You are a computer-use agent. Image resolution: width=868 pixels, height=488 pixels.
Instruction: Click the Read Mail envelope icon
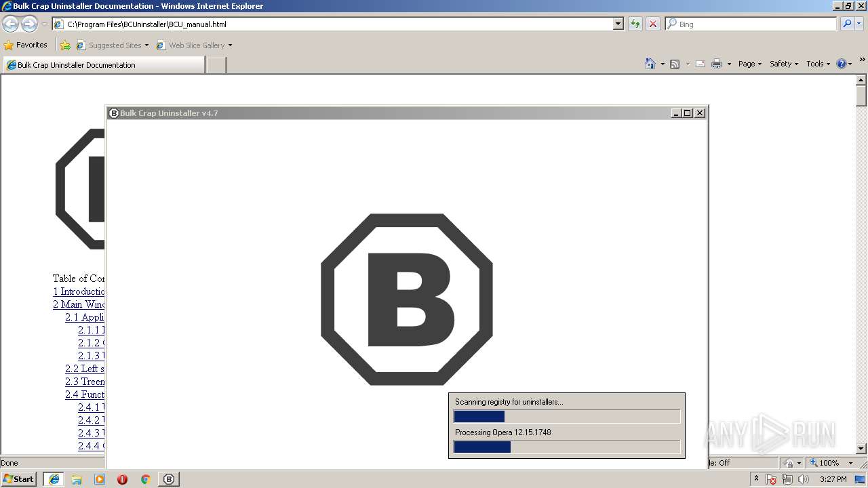click(x=701, y=64)
